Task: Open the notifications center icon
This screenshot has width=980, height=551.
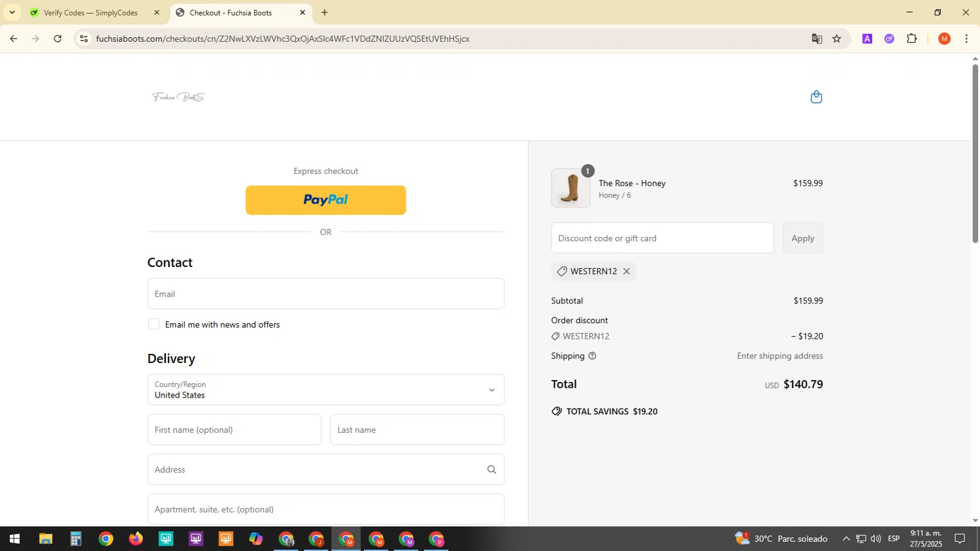Action: 960,539
